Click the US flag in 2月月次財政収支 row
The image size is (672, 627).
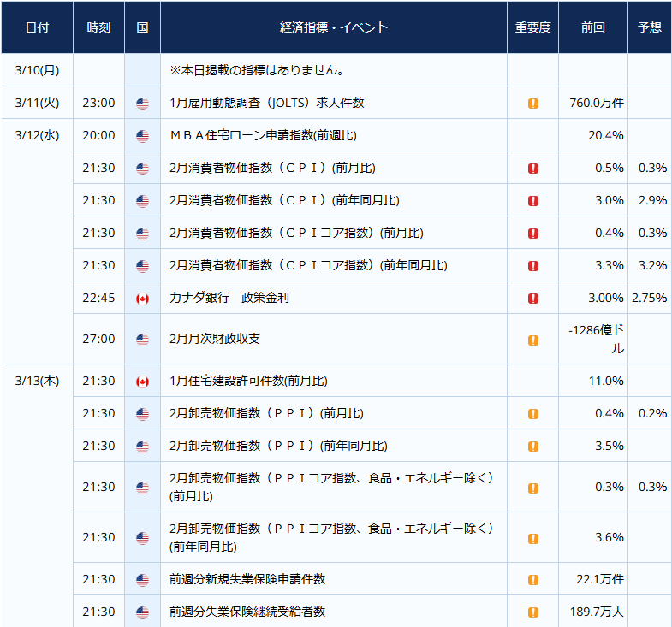[142, 340]
